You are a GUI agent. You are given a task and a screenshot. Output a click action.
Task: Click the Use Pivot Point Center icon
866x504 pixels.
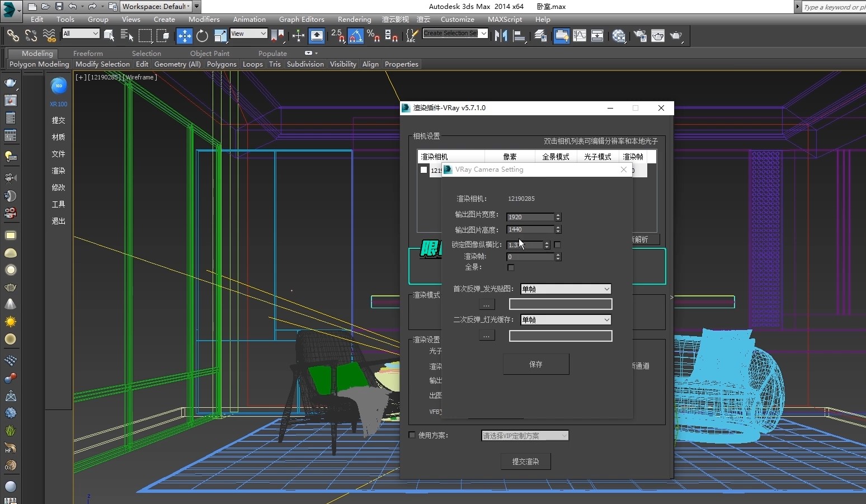[x=277, y=36]
